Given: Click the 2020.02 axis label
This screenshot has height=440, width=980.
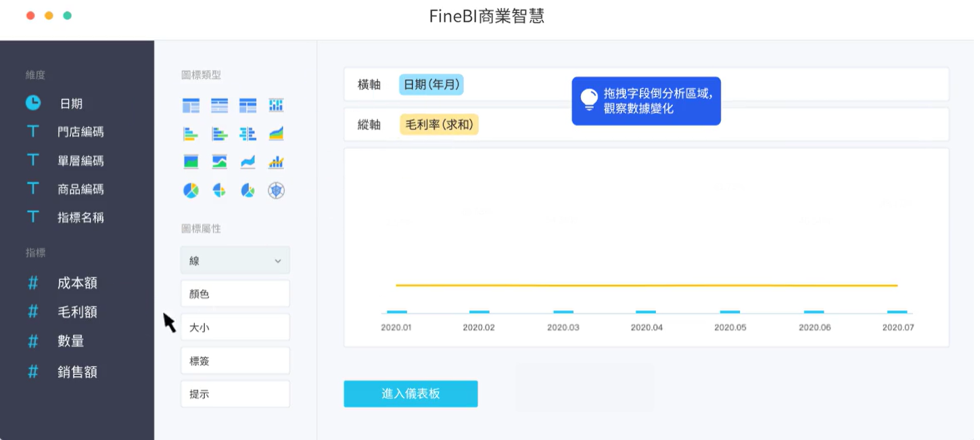Looking at the screenshot, I should (x=479, y=327).
